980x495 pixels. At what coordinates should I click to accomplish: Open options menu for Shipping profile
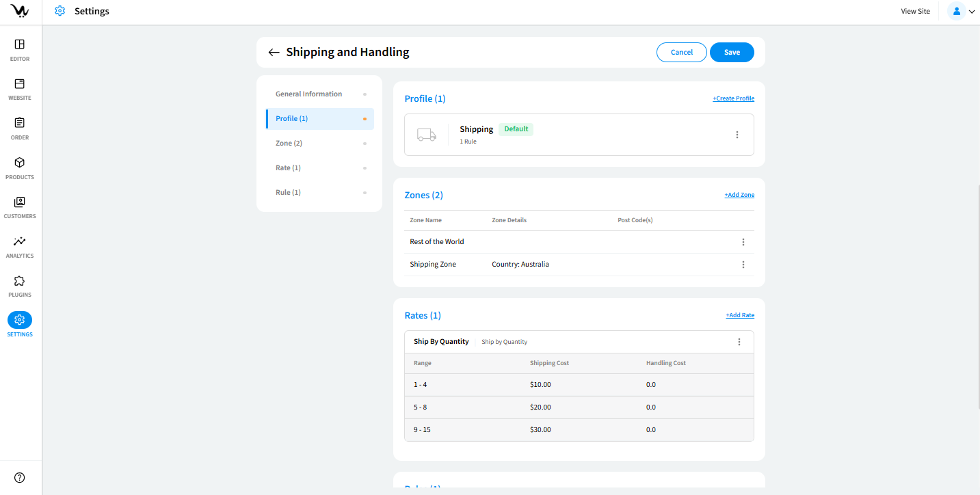(737, 135)
